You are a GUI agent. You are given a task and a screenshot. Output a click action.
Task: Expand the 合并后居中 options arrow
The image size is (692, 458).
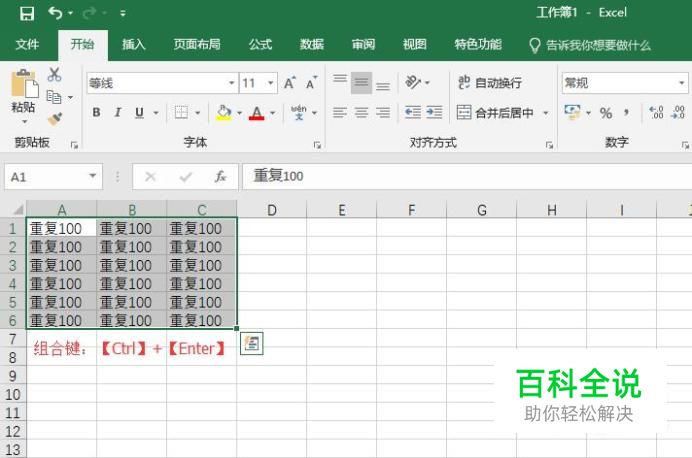546,113
